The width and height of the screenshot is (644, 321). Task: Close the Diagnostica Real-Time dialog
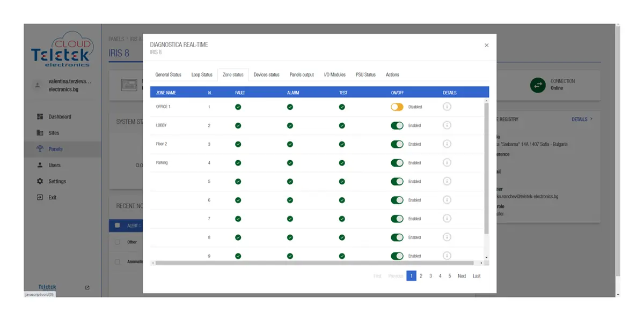pos(487,46)
